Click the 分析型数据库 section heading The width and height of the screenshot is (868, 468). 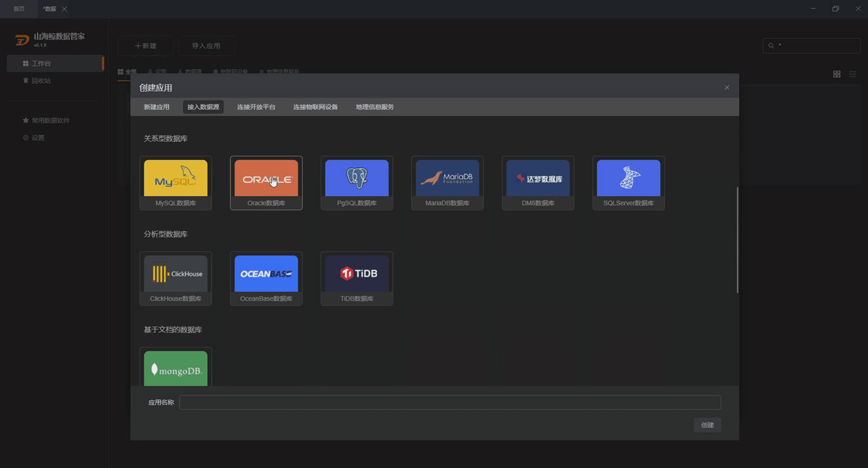tap(165, 234)
